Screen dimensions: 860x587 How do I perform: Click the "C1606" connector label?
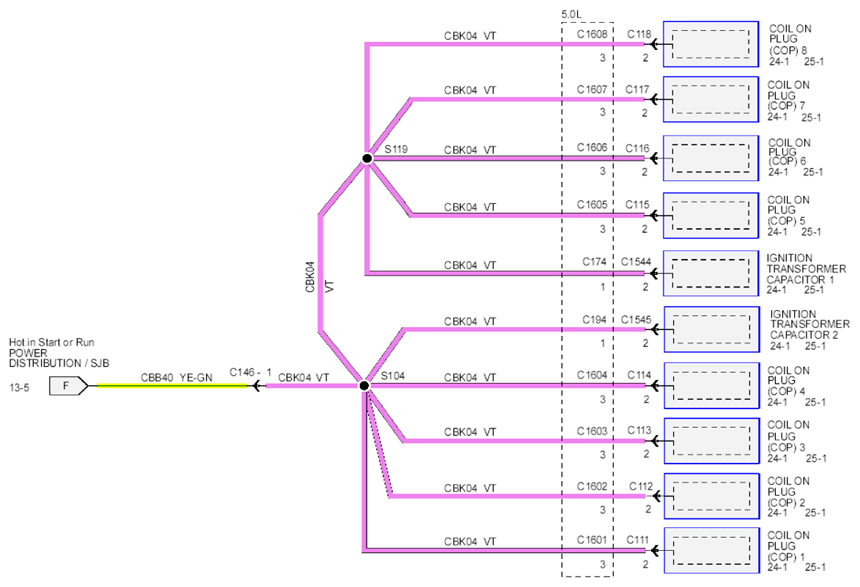[592, 148]
